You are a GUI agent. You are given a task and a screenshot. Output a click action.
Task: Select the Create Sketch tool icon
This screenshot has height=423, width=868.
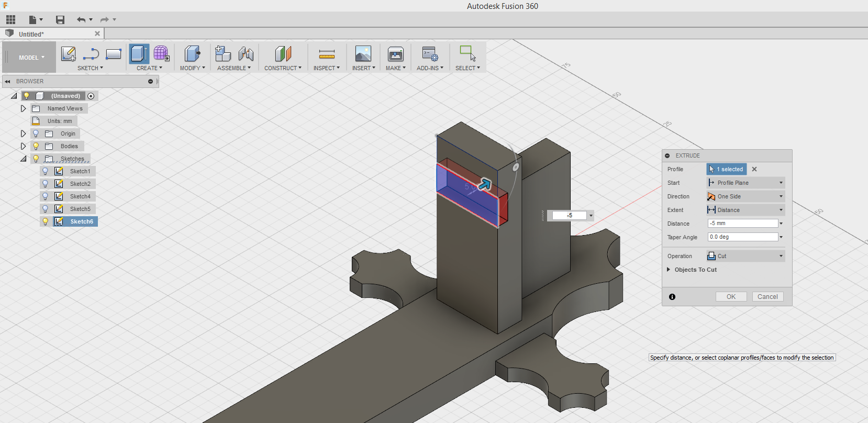click(69, 53)
